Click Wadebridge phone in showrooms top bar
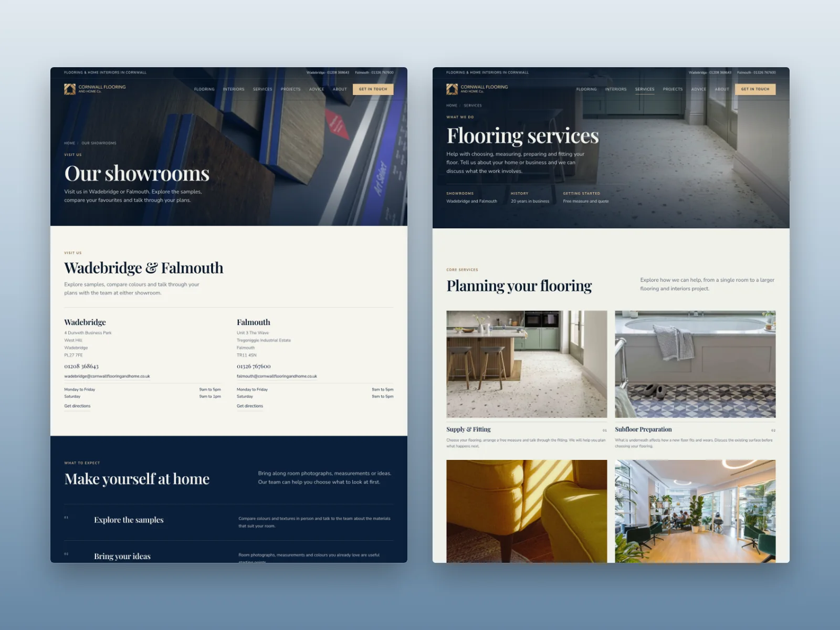This screenshot has height=630, width=840. (x=328, y=72)
